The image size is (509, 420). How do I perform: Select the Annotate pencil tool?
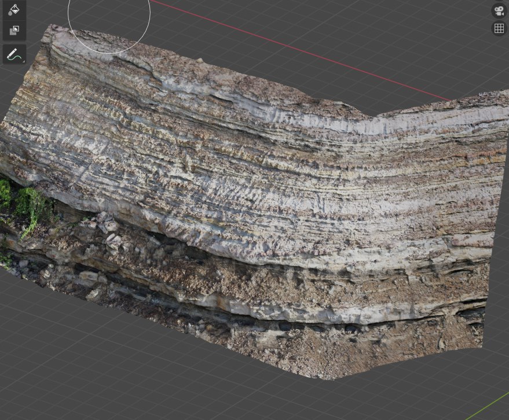[14, 54]
